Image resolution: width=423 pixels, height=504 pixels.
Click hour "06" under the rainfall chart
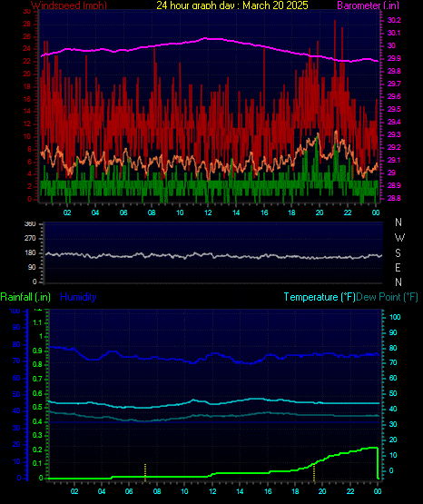coord(129,491)
